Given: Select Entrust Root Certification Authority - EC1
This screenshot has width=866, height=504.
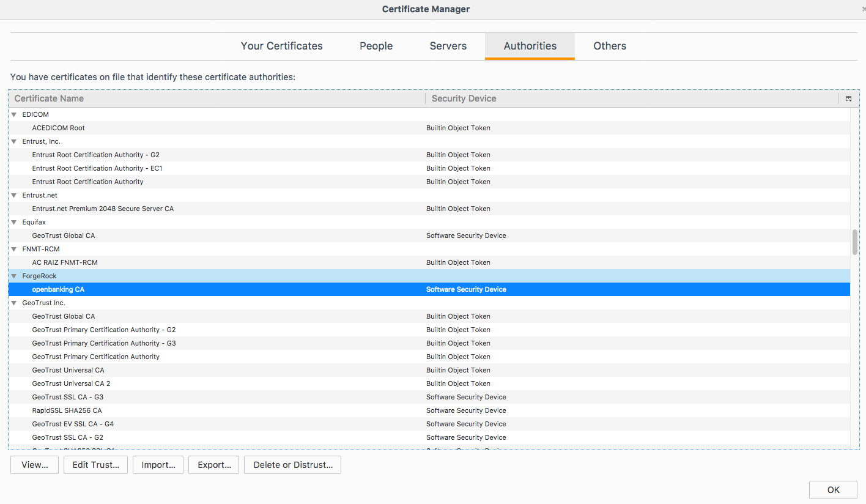Looking at the screenshot, I should coord(429,168).
